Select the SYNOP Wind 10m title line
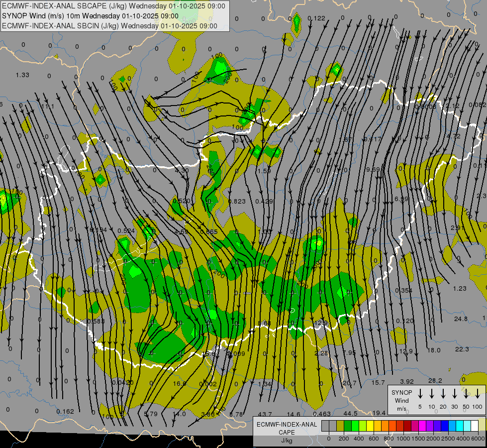Image resolution: width=487 pixels, height=448 pixels. tap(90, 16)
